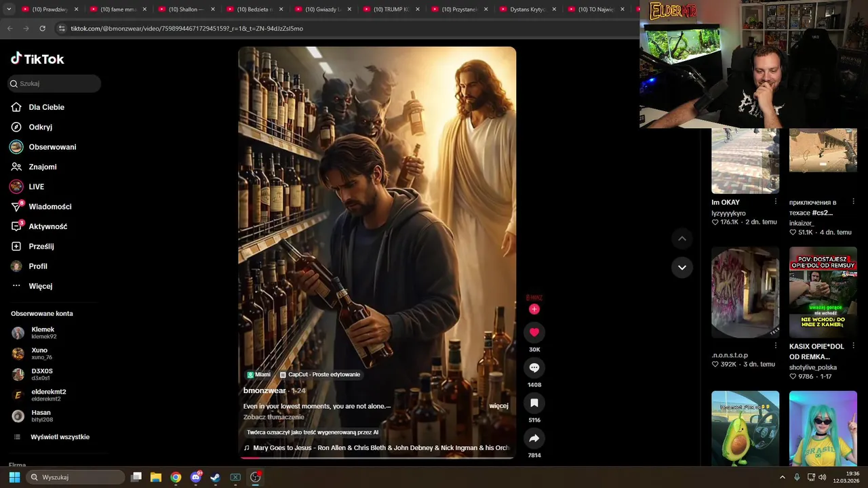The image size is (868, 488).
Task: Click the TikTok logo
Action: pyautogui.click(x=37, y=59)
